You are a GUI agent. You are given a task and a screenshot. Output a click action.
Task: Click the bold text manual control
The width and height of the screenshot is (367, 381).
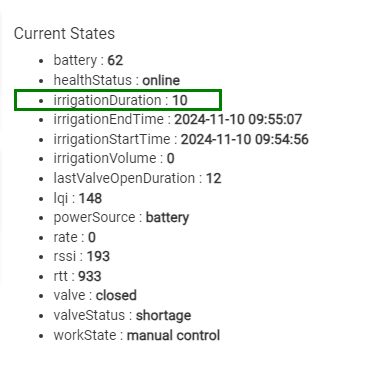point(173,335)
